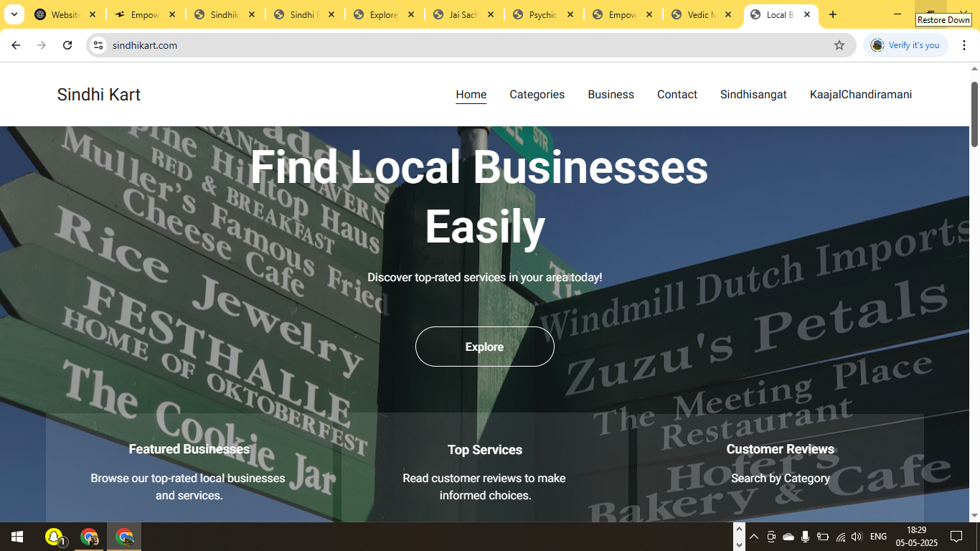This screenshot has width=980, height=551.
Task: Go to the Business nav item
Action: tap(611, 95)
